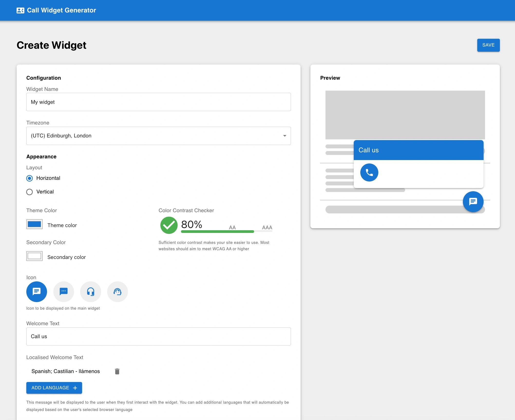Click the ADD LANGUAGE button
The width and height of the screenshot is (515, 420).
[54, 388]
